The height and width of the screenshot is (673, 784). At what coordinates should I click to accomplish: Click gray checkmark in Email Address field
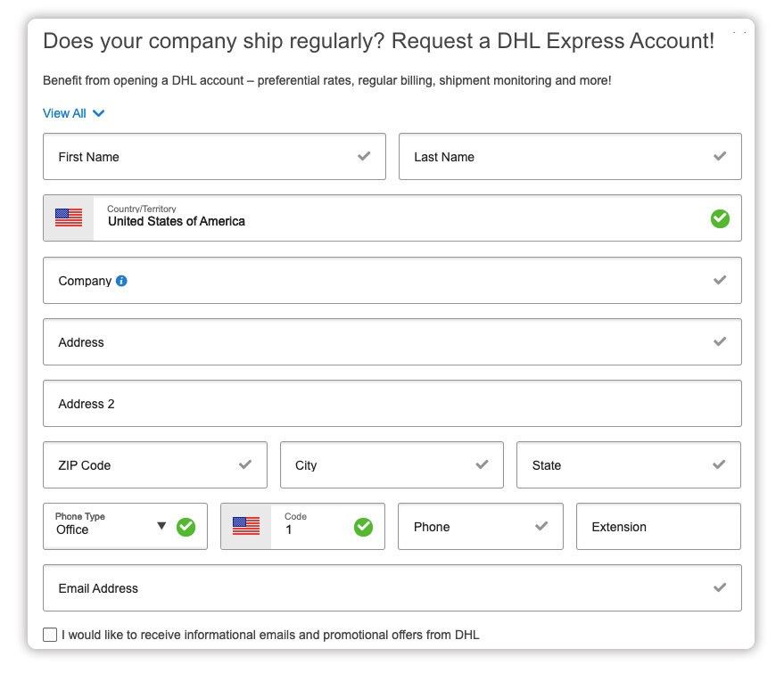click(x=720, y=587)
